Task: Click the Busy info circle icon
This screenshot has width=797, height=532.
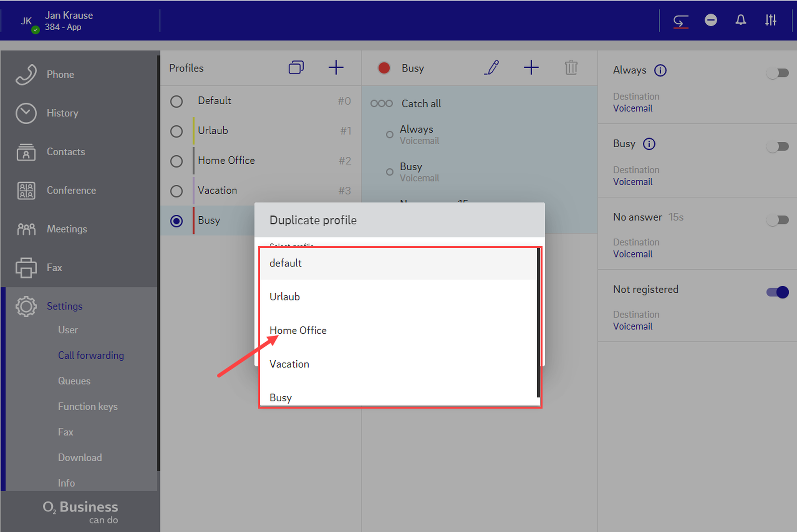Action: coord(649,144)
